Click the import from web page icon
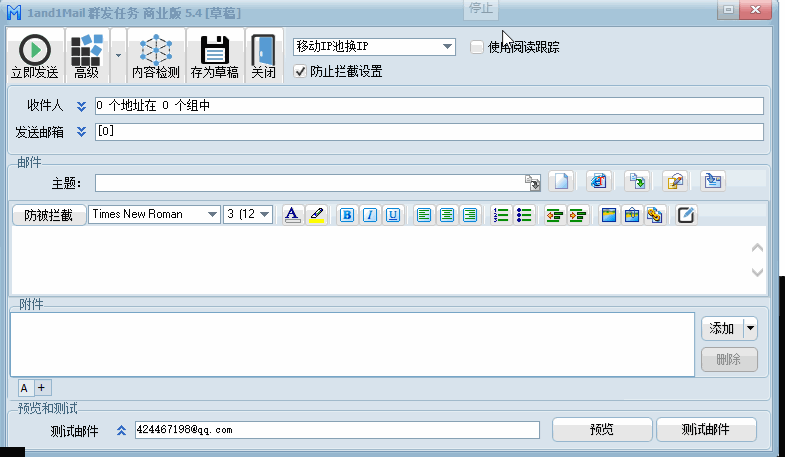The width and height of the screenshot is (785, 457). coord(599,181)
